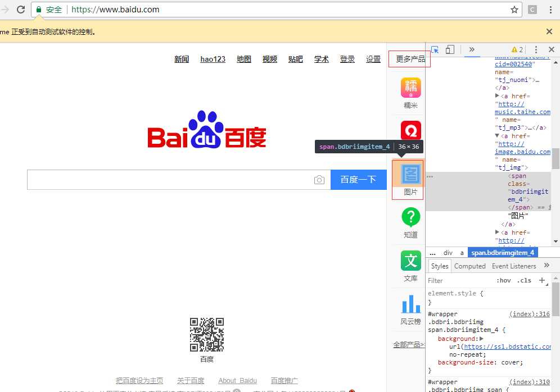Open the 全部产品 all products link

(409, 345)
